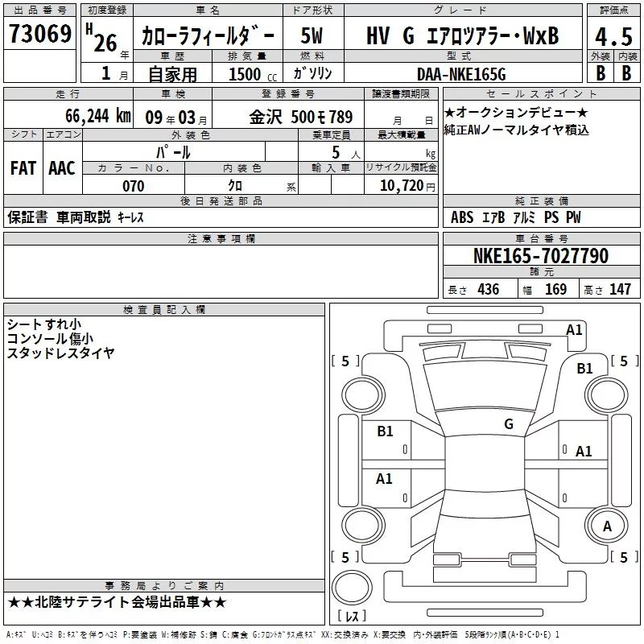Screen dimensions: 644x644
Task: Select the length value 436
Action: 489,290
